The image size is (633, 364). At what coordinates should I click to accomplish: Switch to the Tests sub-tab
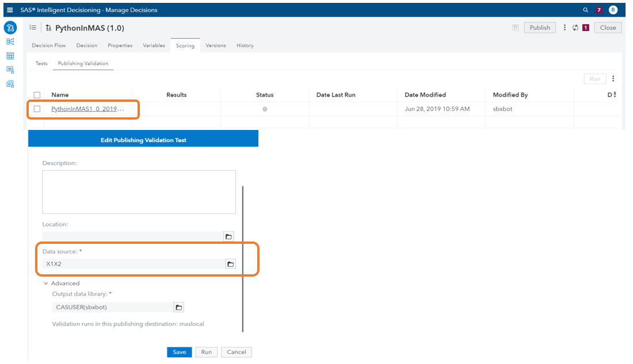pyautogui.click(x=41, y=63)
